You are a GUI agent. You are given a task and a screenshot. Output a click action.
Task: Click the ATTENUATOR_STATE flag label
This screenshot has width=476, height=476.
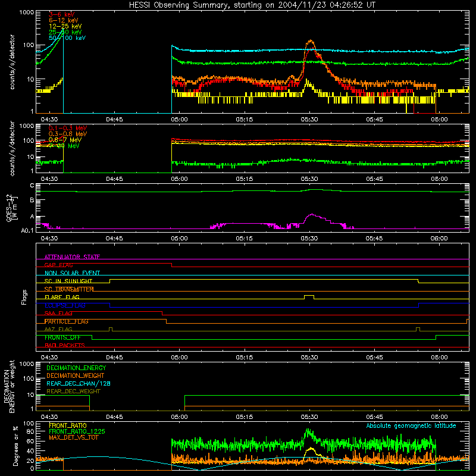72,257
